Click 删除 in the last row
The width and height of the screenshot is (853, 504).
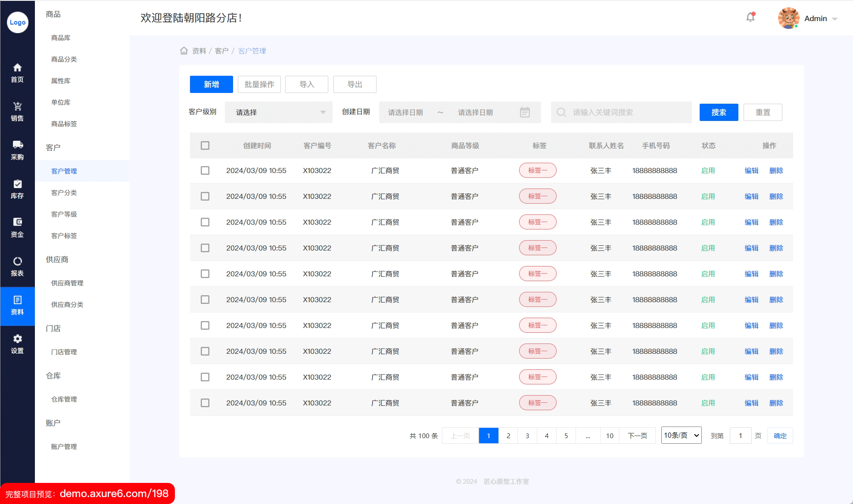[776, 403]
